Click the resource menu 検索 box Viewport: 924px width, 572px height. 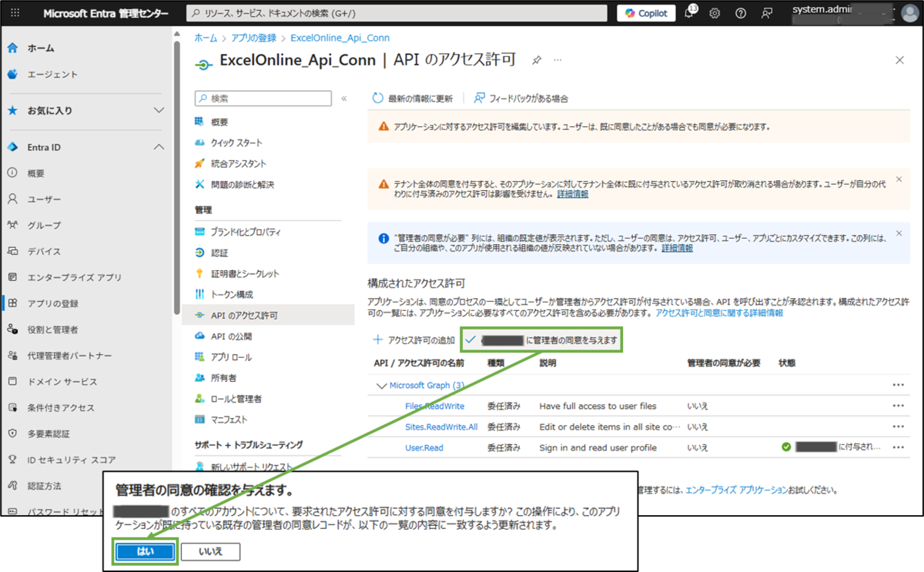[x=263, y=99]
